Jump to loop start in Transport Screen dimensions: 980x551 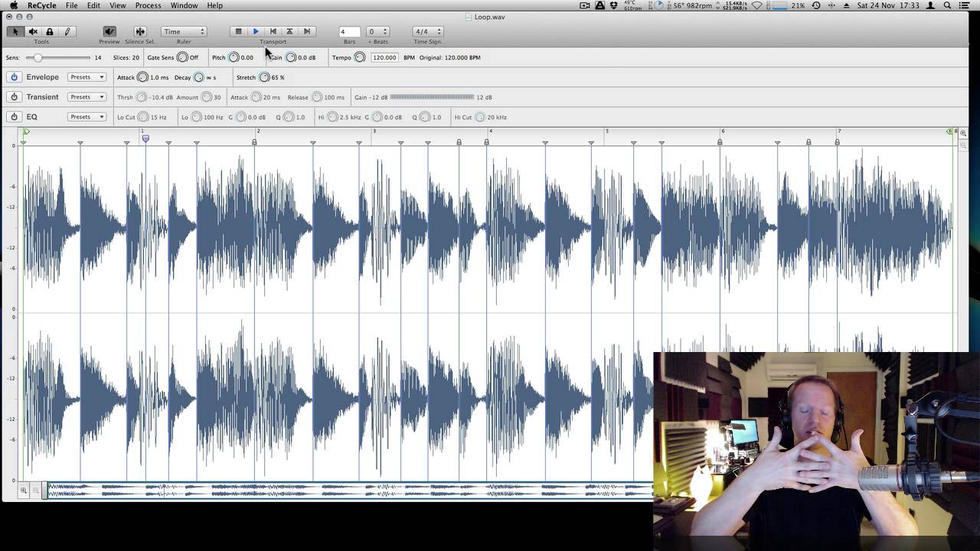[x=273, y=31]
